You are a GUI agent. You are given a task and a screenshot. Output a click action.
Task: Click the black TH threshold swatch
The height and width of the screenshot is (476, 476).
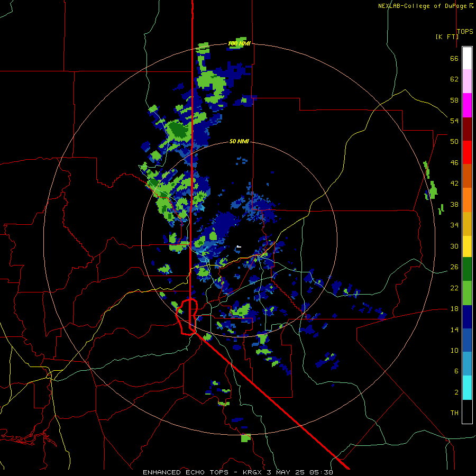pos(467,411)
